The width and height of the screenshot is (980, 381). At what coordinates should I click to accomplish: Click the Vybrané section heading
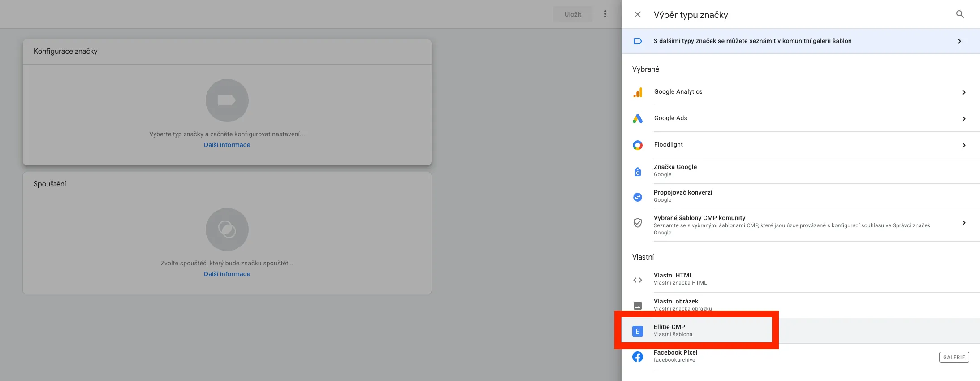(646, 69)
